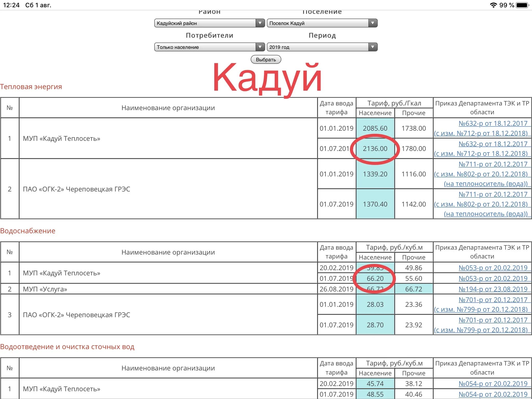Screen dimensions: 532x399
Task: Open link №054-р от 20.02.2019 for 45.74 tariff
Action: click(x=493, y=384)
